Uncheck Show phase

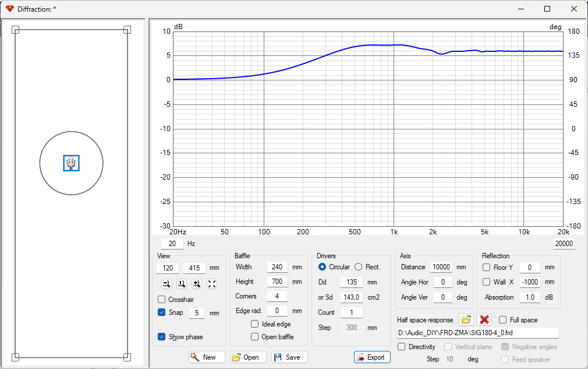(162, 337)
